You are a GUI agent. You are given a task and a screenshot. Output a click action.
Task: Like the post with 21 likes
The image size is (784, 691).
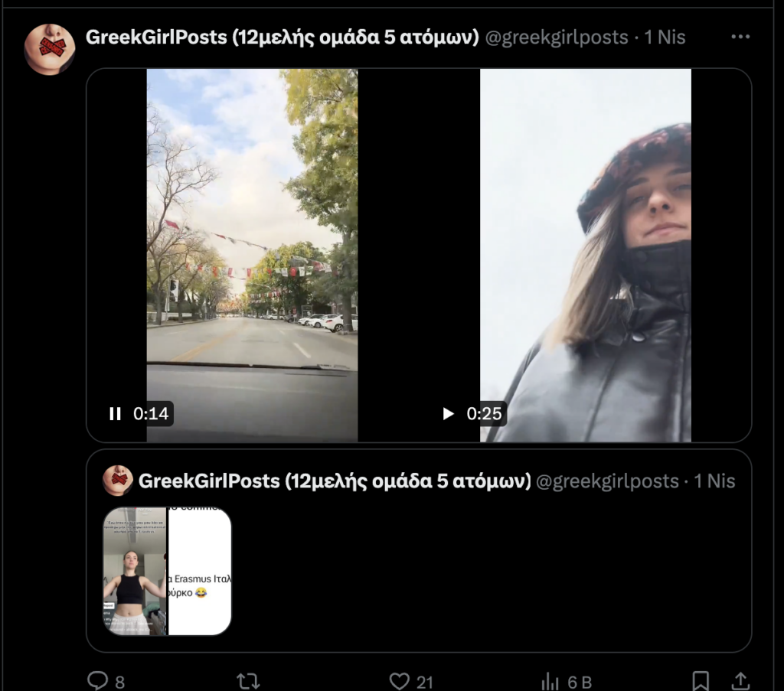pyautogui.click(x=400, y=680)
